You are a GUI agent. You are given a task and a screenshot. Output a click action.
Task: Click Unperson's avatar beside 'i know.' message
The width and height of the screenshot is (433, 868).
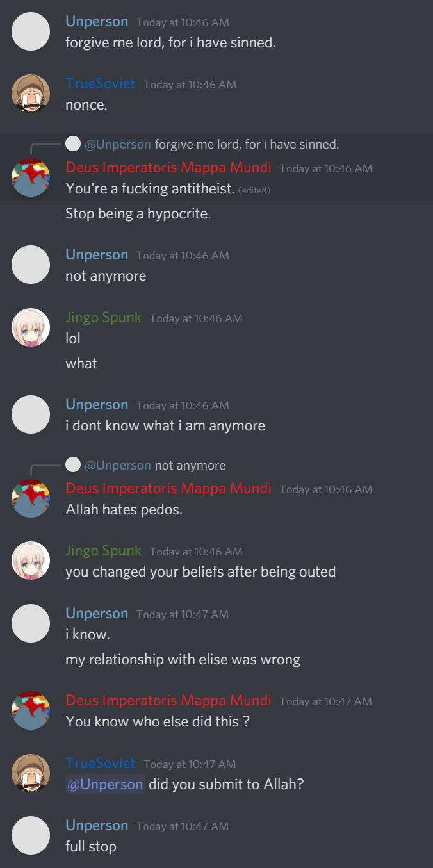(31, 624)
